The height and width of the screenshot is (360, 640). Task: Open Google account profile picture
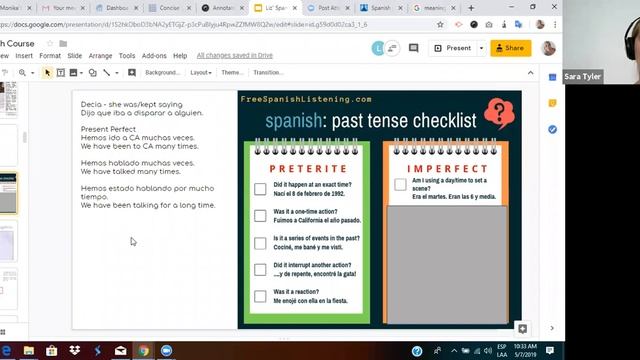pos(549,48)
